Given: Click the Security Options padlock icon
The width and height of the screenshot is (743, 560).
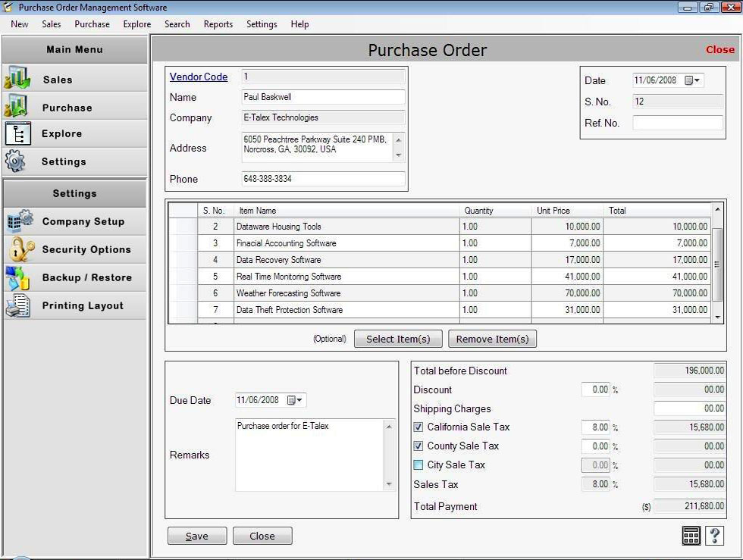Looking at the screenshot, I should click(21, 249).
